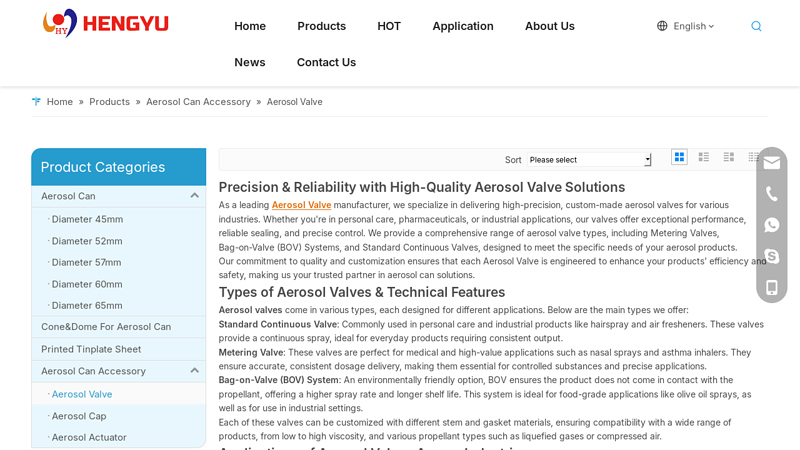Click Home in the breadcrumb
The height and width of the screenshot is (450, 800).
coord(60,102)
